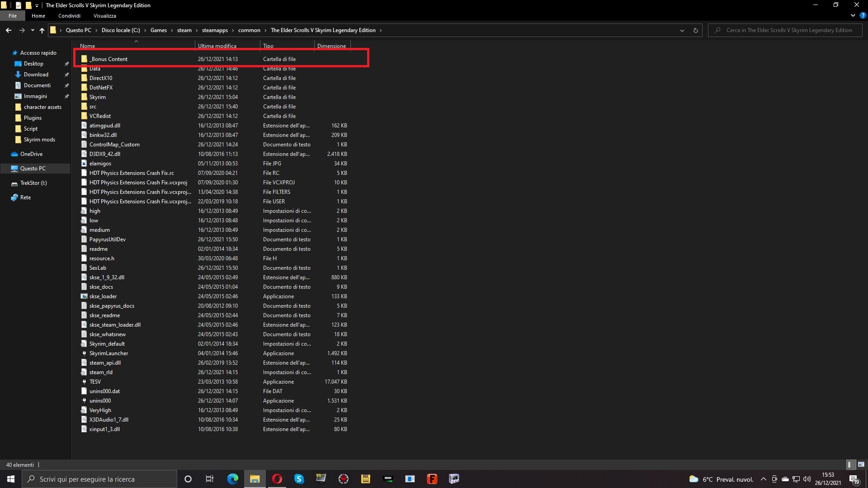Expand the ribbon with the chevron
This screenshot has height=488, width=868.
[853, 15]
